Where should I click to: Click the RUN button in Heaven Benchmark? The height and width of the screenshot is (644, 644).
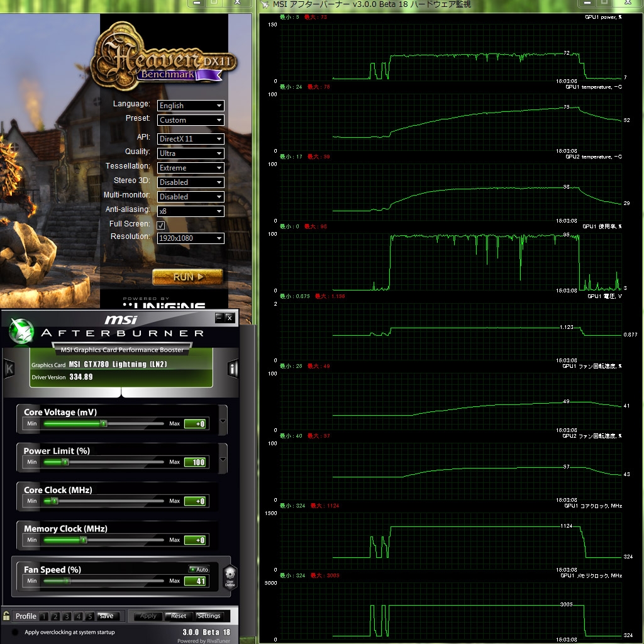(187, 277)
